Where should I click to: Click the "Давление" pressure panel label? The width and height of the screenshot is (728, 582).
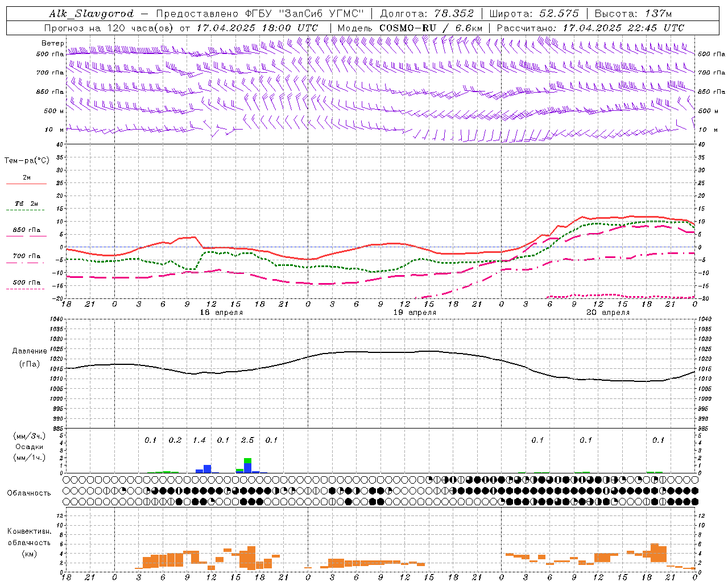pos(30,351)
